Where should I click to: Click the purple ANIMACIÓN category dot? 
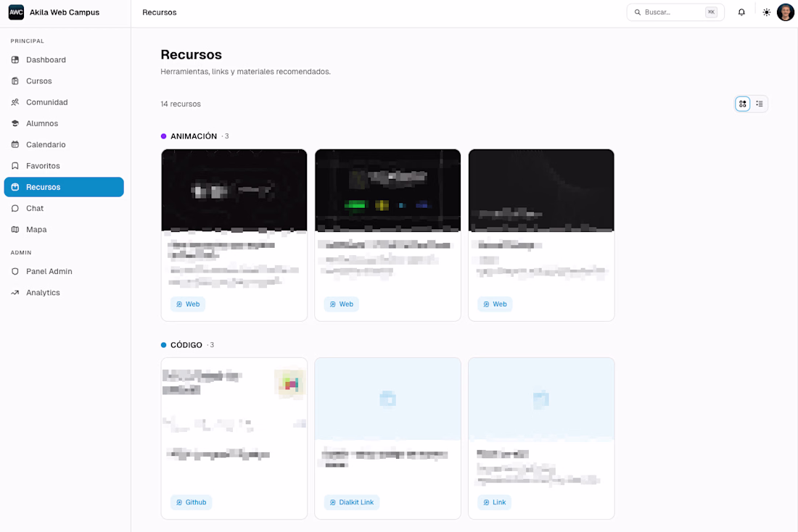click(163, 136)
